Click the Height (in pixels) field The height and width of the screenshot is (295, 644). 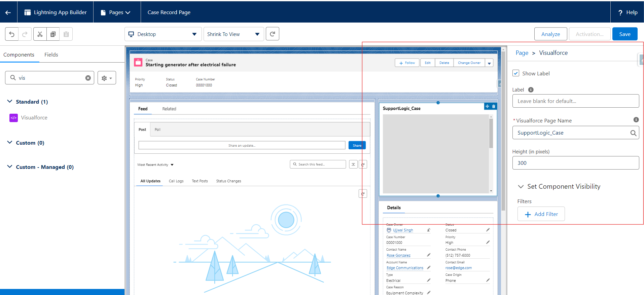[575, 163]
